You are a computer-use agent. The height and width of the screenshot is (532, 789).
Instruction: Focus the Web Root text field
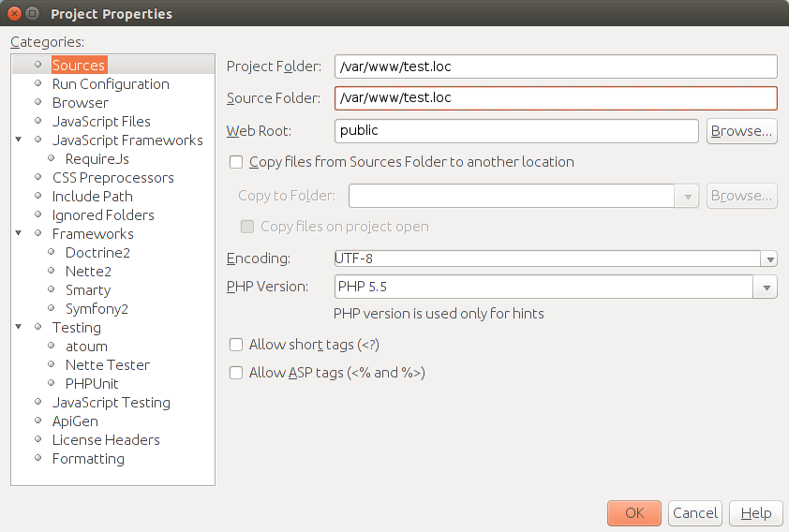(516, 131)
